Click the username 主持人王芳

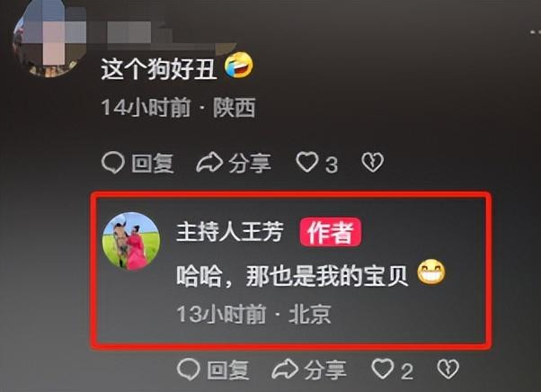pyautogui.click(x=230, y=231)
